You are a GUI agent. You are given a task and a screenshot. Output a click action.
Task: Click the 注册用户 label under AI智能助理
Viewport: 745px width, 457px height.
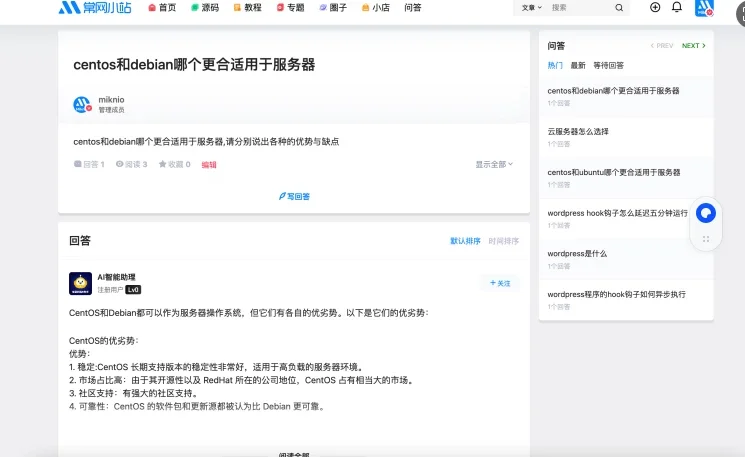coord(110,290)
